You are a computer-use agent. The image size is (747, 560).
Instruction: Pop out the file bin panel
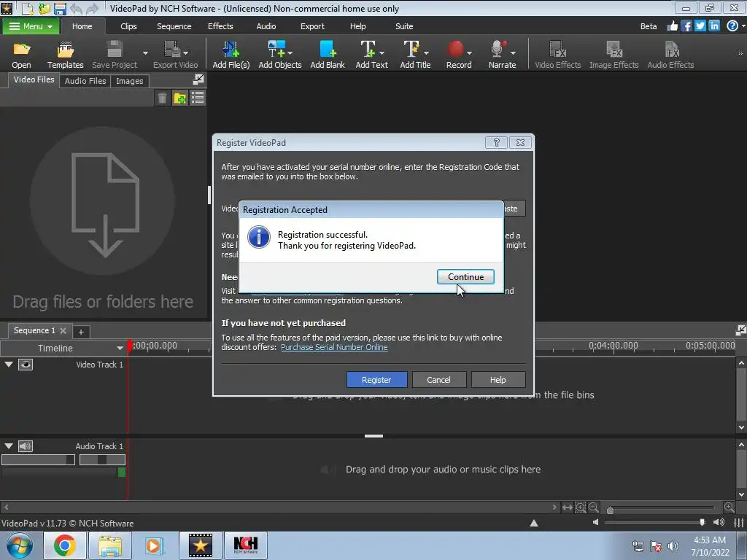click(198, 79)
